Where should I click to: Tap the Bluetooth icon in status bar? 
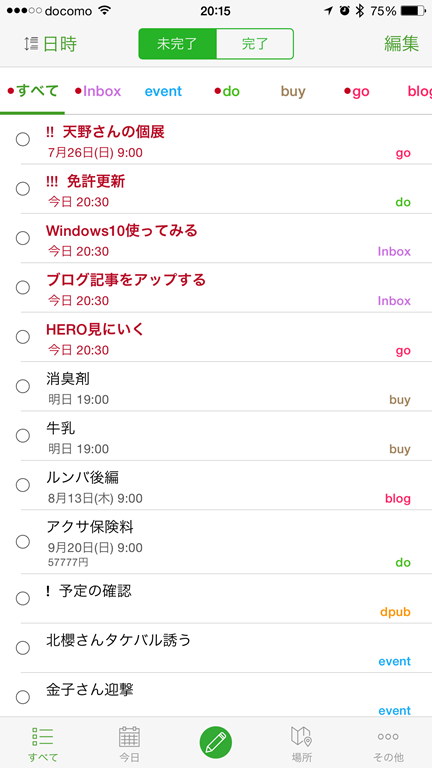[360, 11]
